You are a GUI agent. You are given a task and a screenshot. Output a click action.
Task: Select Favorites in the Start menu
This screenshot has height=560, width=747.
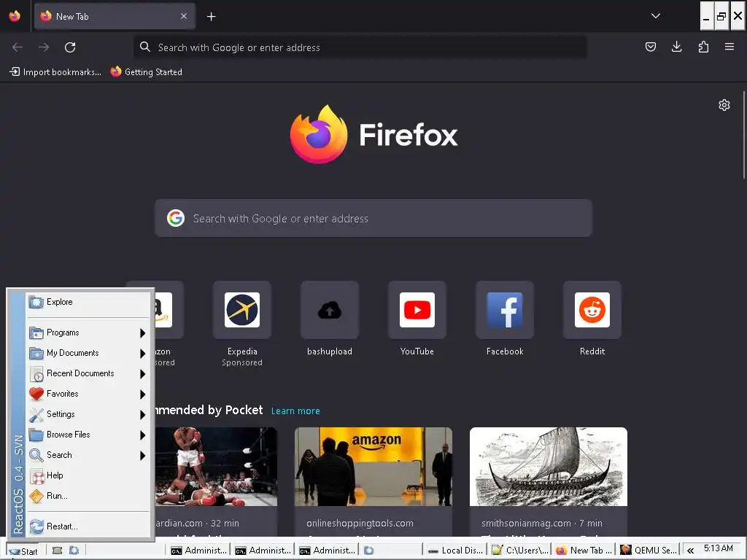88,394
